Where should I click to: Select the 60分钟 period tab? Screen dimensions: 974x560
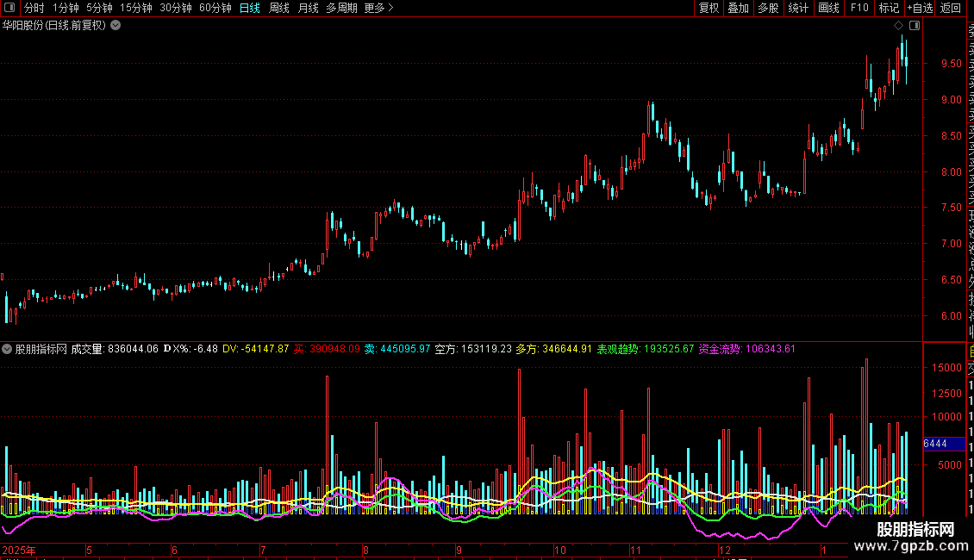click(215, 8)
